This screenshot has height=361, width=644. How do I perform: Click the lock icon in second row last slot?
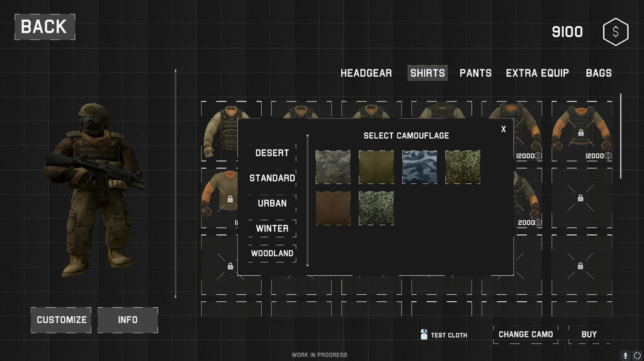(580, 198)
